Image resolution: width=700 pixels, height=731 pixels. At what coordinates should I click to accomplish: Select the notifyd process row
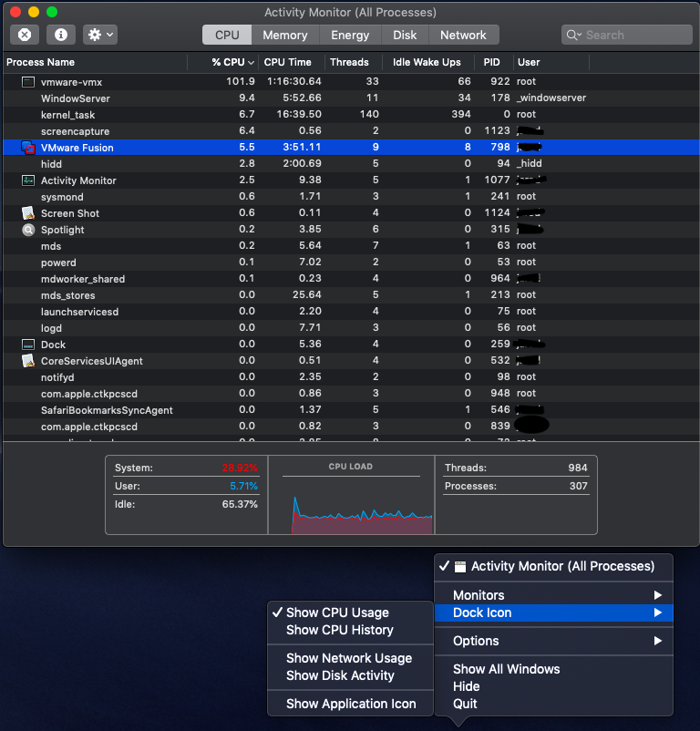(x=352, y=377)
